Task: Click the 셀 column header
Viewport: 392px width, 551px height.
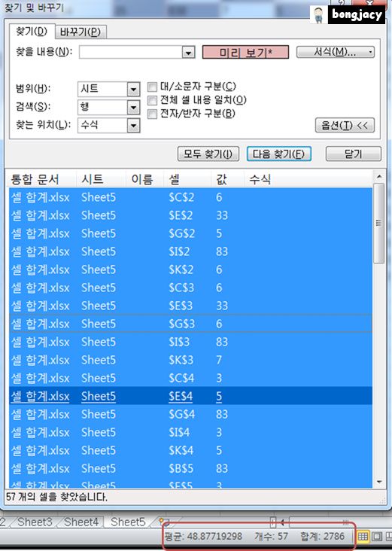Action: click(187, 180)
